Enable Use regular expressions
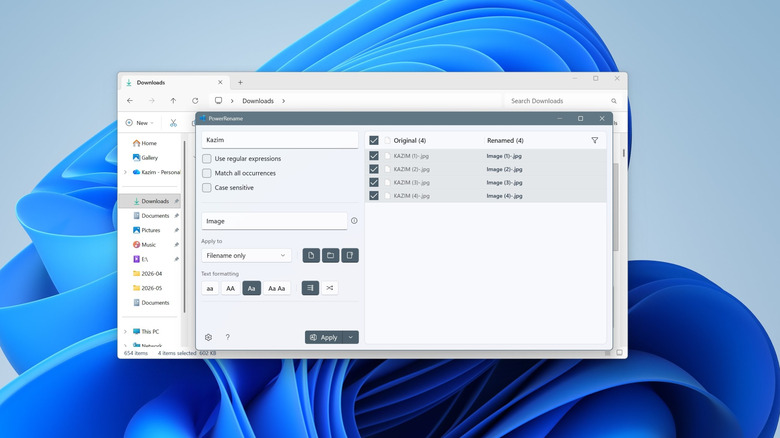This screenshot has height=438, width=780. (x=206, y=159)
